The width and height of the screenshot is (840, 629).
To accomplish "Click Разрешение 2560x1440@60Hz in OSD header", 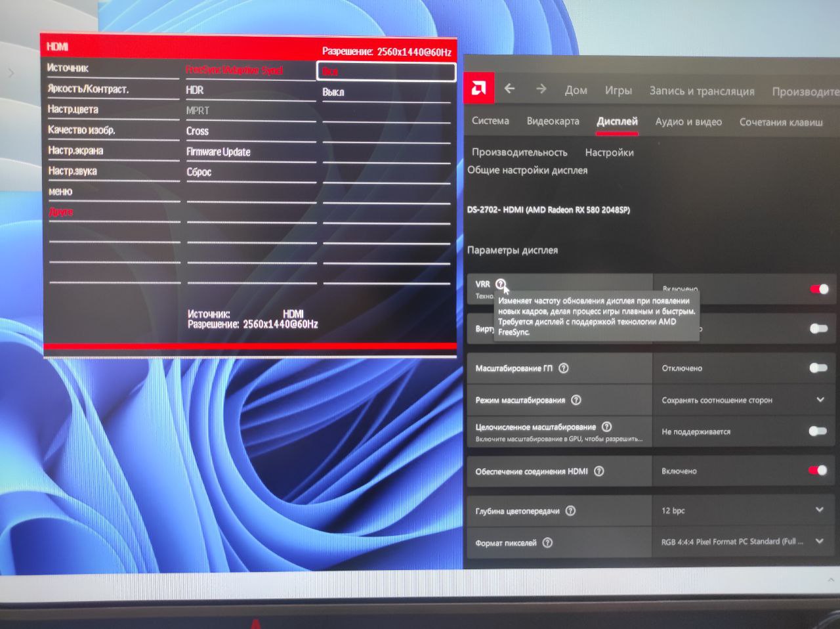I will [387, 51].
